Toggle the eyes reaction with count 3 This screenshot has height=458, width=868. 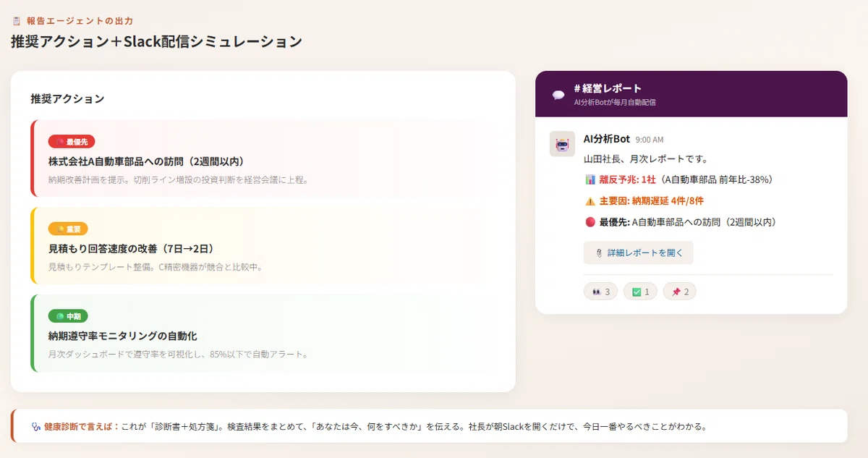click(x=600, y=292)
